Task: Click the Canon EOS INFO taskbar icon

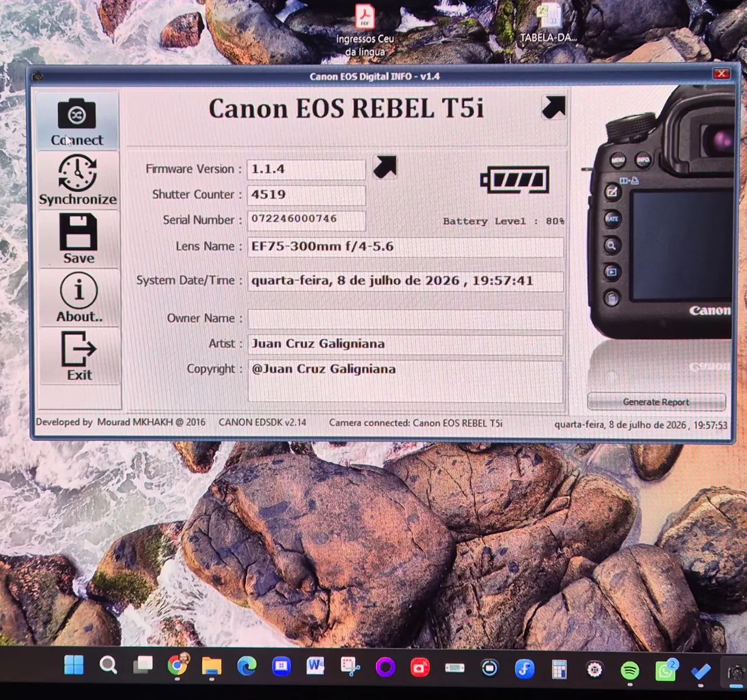Action: tap(735, 673)
